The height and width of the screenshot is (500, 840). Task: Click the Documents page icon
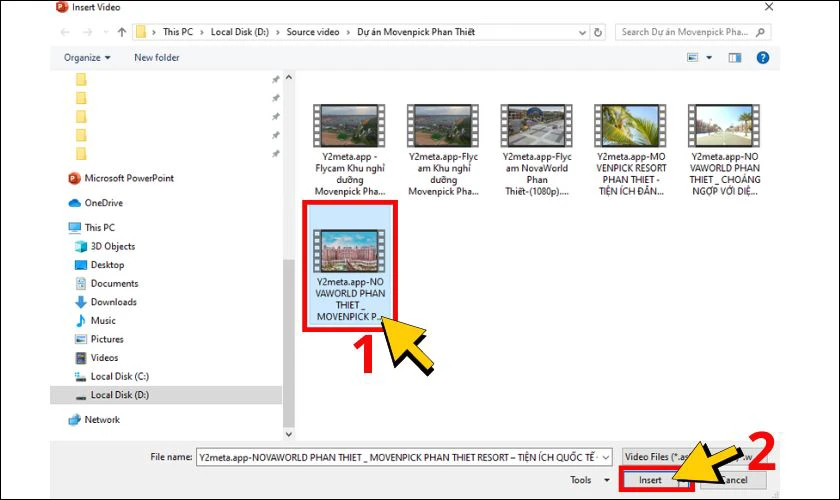tap(81, 283)
